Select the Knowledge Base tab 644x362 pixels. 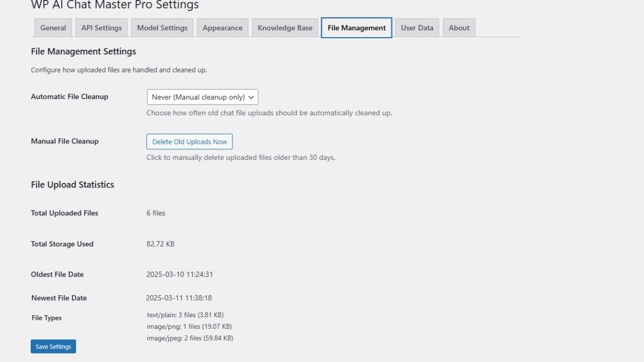285,28
